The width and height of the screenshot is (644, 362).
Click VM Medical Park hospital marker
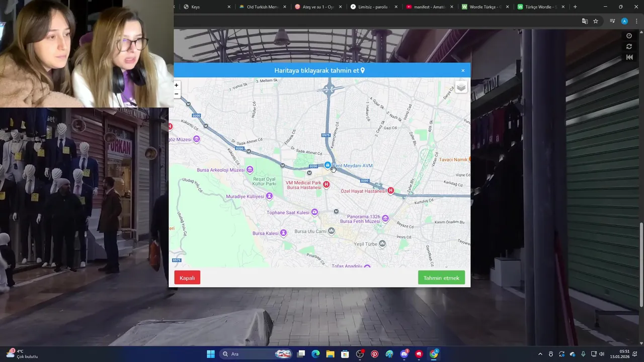tap(326, 185)
